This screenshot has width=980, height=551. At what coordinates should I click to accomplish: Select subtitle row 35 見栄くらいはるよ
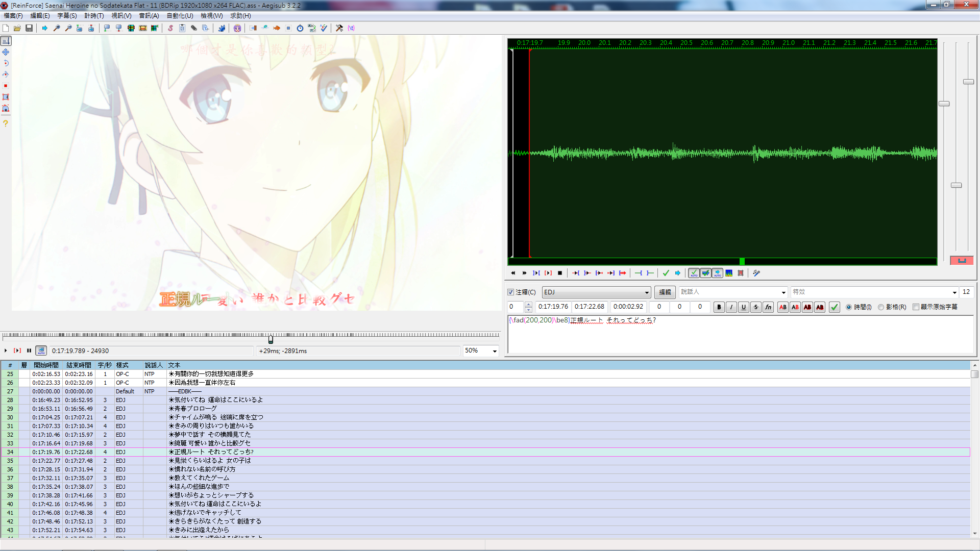coord(485,461)
